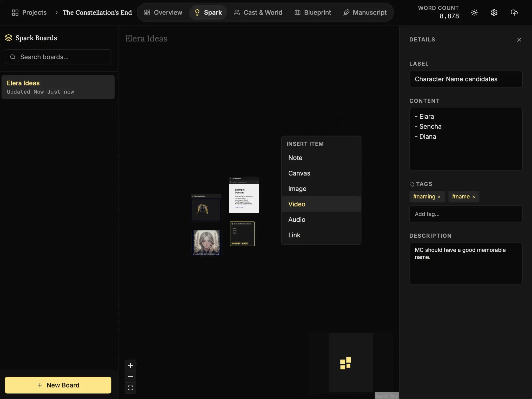Click the Projects grid icon

point(15,12)
